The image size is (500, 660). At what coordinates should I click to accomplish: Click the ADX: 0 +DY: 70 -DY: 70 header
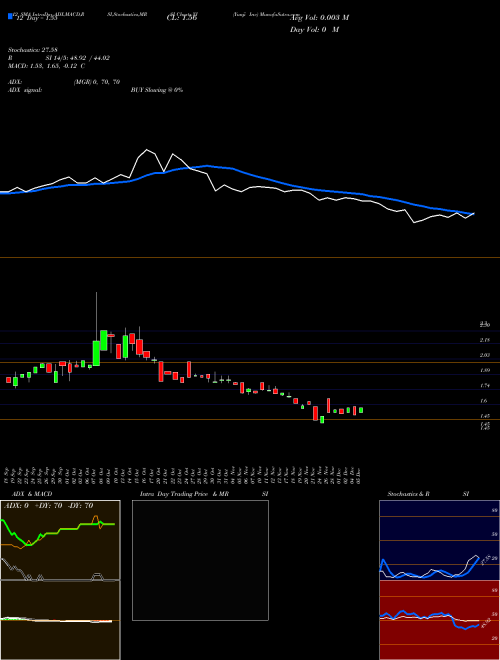[48, 506]
